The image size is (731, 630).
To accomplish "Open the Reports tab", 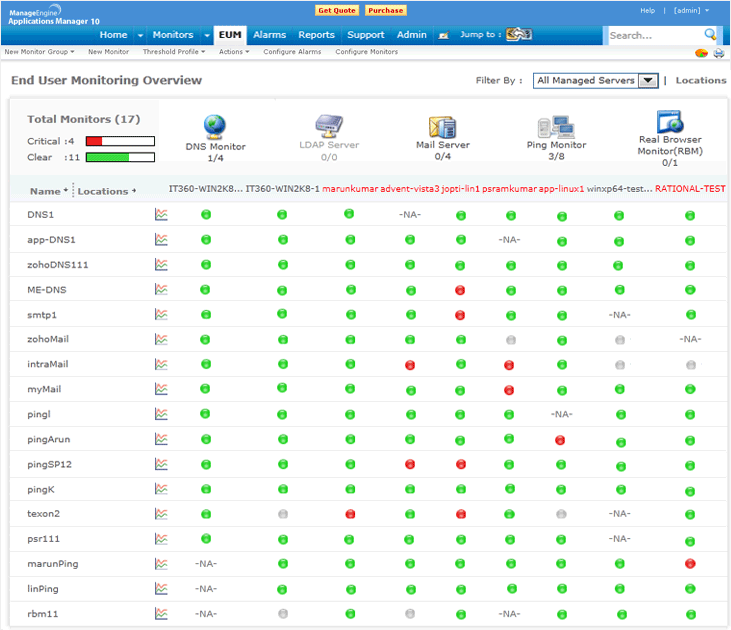I will [317, 35].
